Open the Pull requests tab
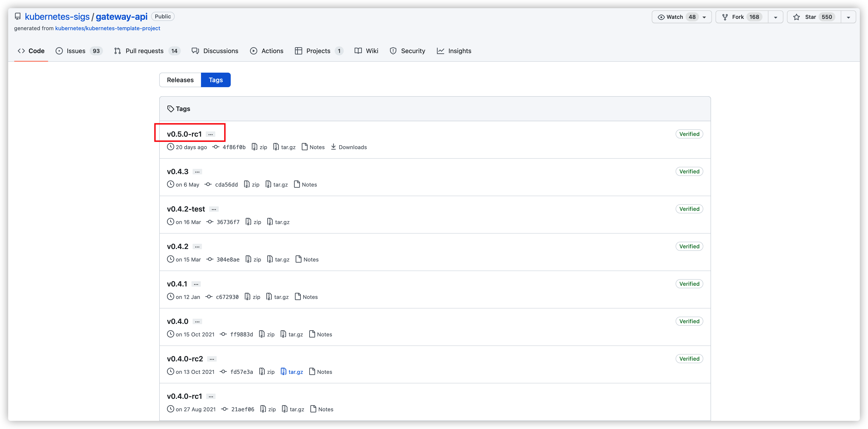The width and height of the screenshot is (868, 429). pyautogui.click(x=147, y=51)
